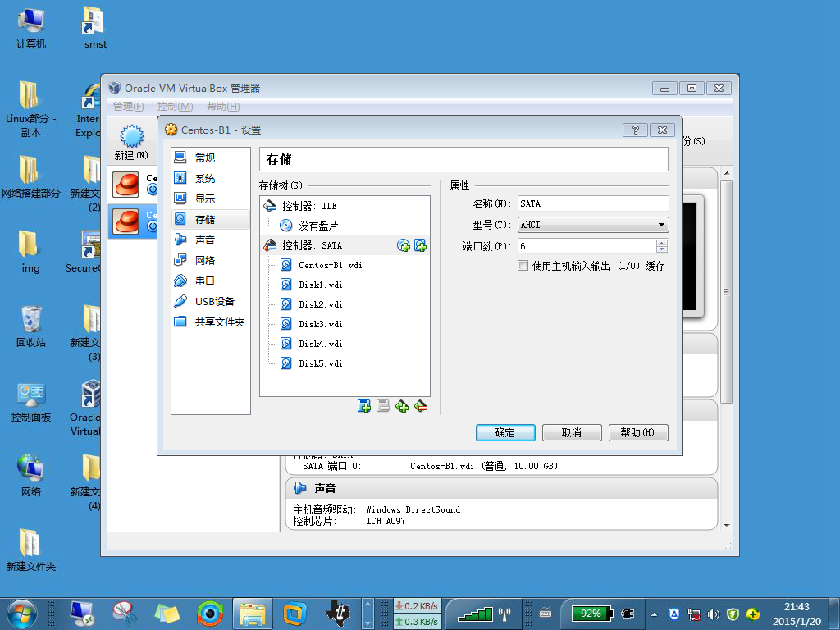Open the file explorer taskbar button
The image size is (840, 630).
[253, 614]
